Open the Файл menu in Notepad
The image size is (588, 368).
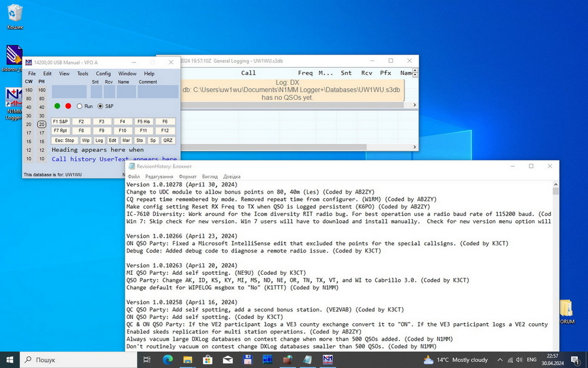coord(134,176)
